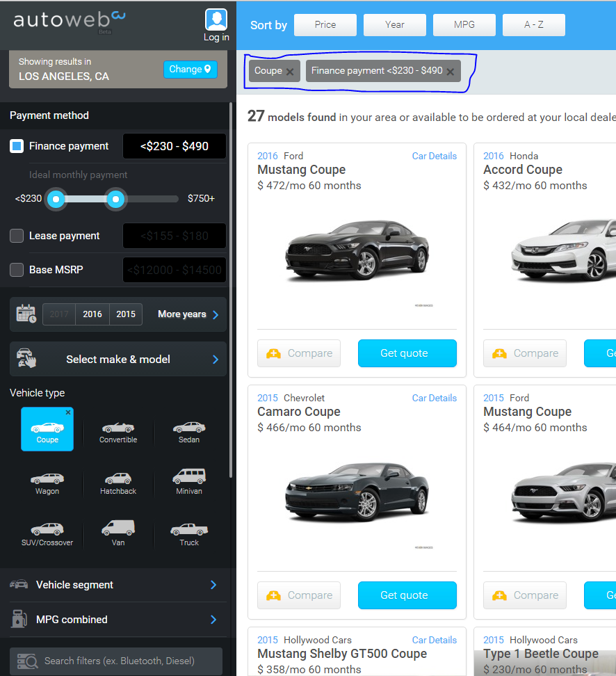This screenshot has width=616, height=676.
Task: Click the Vehicle segment cars icon
Action: pos(19,584)
